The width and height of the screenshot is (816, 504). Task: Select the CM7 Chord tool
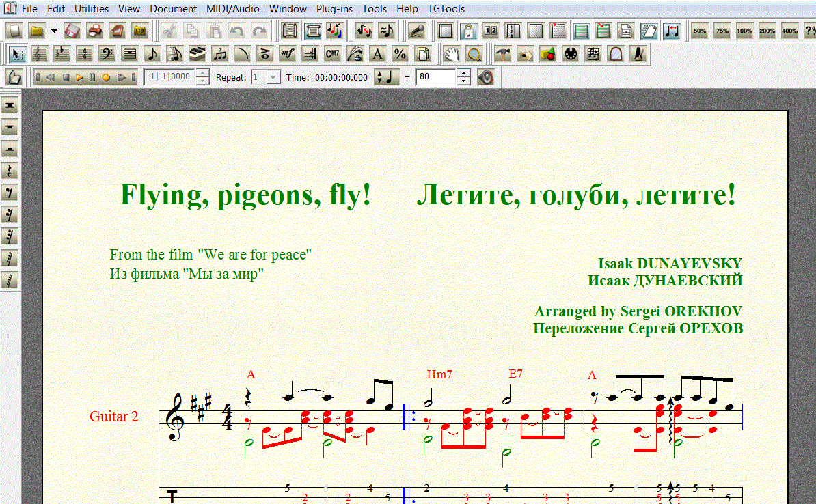click(x=332, y=54)
